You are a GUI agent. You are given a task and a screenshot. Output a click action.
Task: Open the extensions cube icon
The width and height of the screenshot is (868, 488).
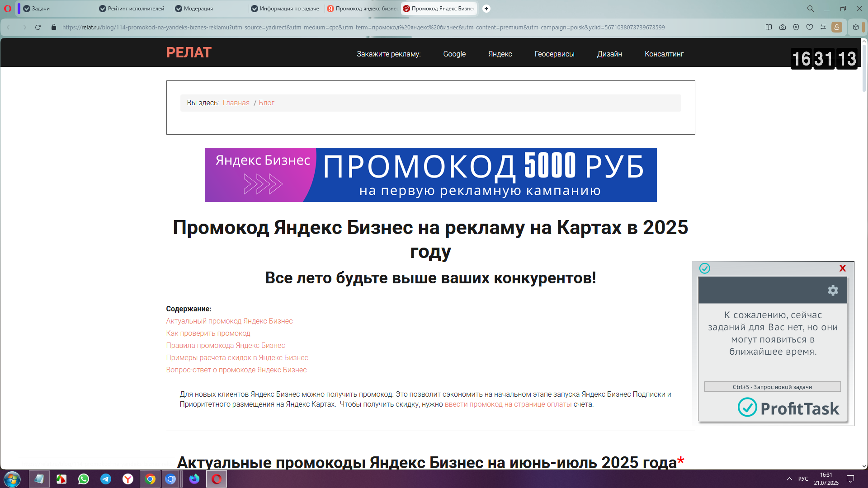click(856, 28)
